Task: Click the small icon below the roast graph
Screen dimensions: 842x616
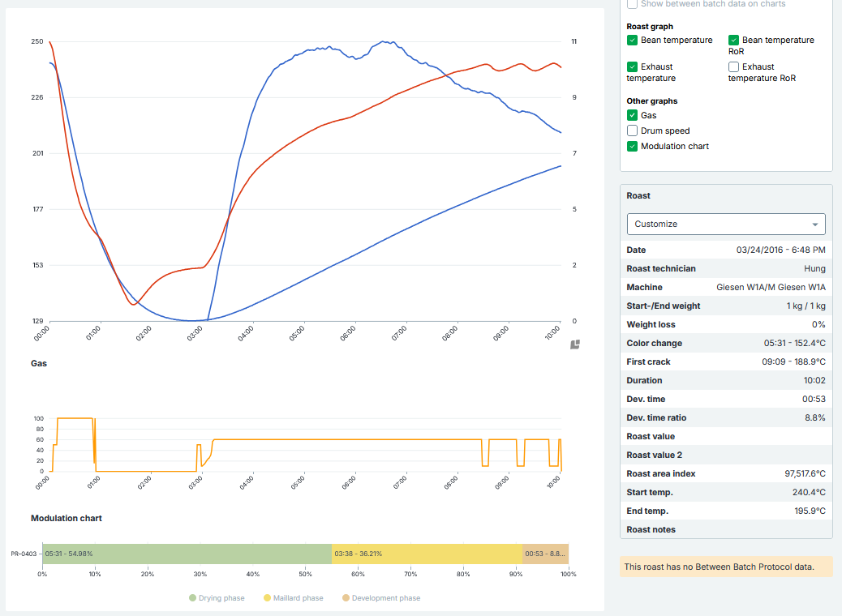Action: 575,344
